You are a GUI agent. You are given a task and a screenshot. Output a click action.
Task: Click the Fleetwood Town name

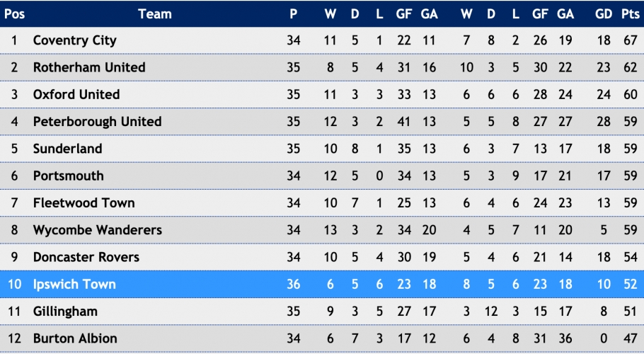(x=84, y=203)
